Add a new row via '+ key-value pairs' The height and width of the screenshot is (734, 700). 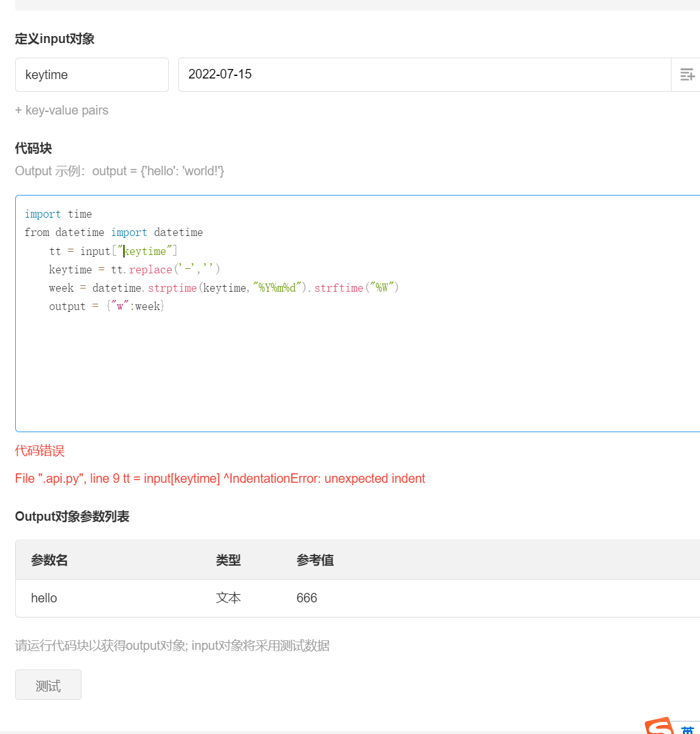[x=62, y=110]
